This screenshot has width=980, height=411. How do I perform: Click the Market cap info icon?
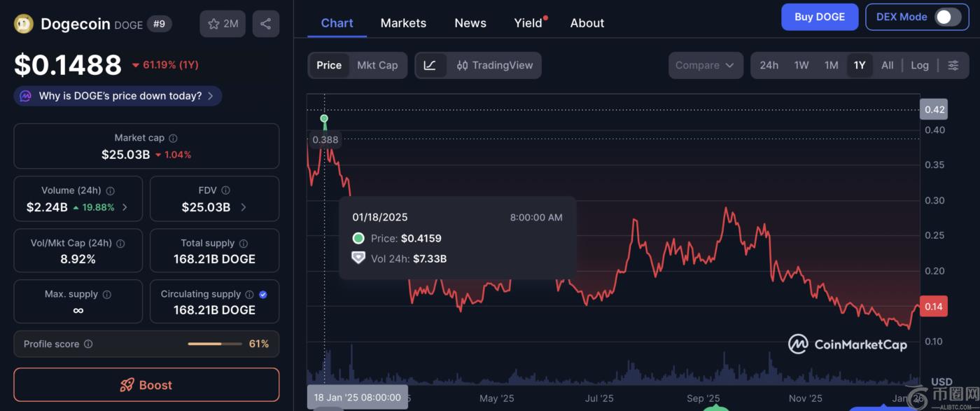[x=173, y=139]
